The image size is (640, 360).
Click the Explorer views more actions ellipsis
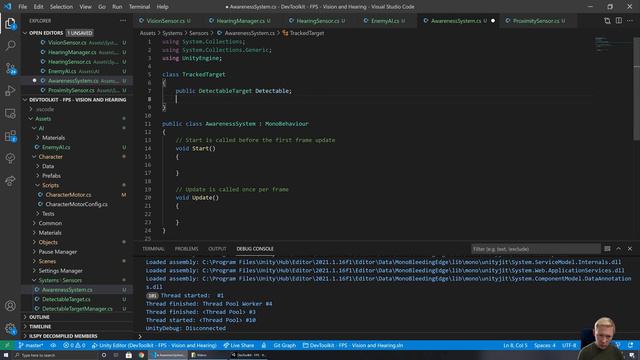pyautogui.click(x=123, y=20)
